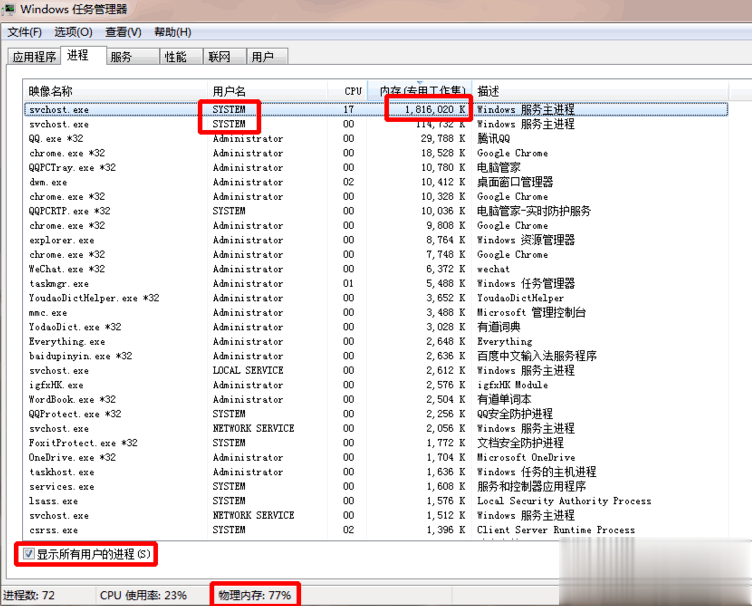Sort by 描述 column header
752x606 pixels.
pos(600,91)
